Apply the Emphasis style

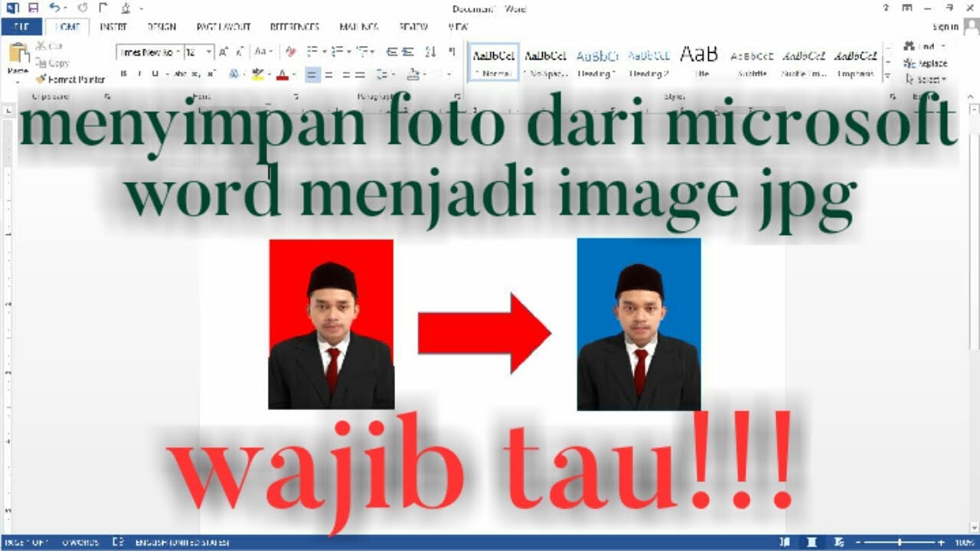pyautogui.click(x=855, y=63)
